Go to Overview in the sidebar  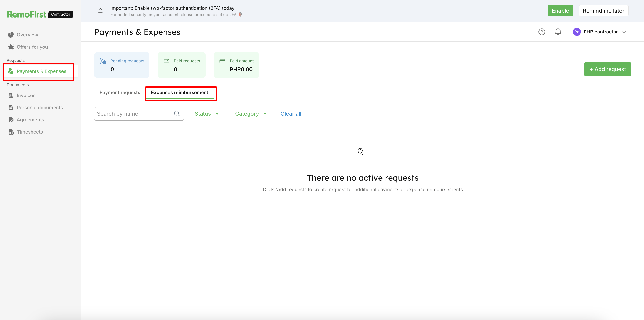pyautogui.click(x=27, y=35)
